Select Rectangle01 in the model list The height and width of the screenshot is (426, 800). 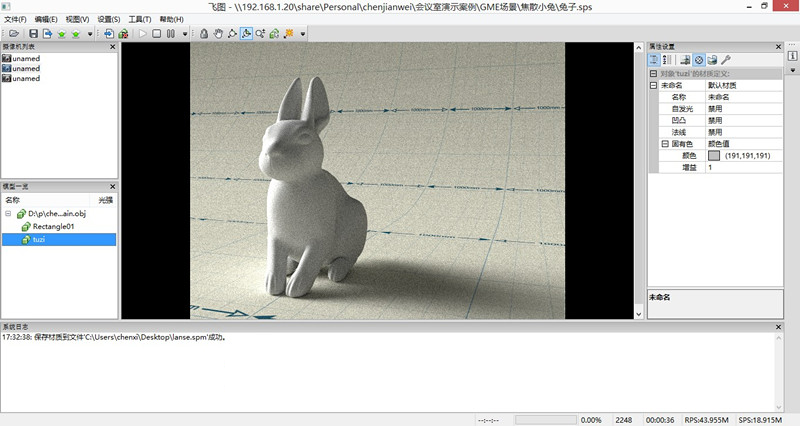[55, 227]
